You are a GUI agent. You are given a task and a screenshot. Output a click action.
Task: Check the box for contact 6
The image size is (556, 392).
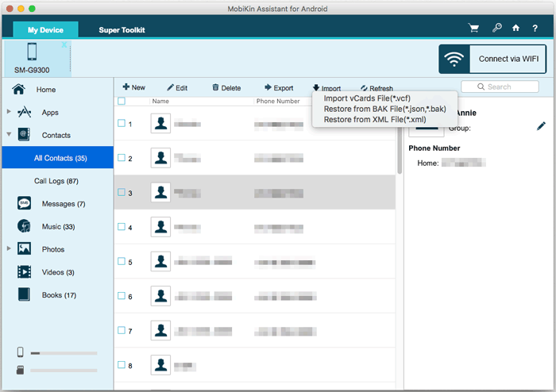tap(122, 296)
